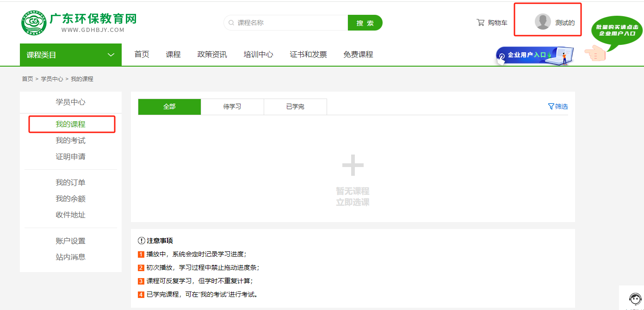Open 政策资讯 in the navigation menu
Image resolution: width=644 pixels, height=310 pixels.
pyautogui.click(x=212, y=55)
